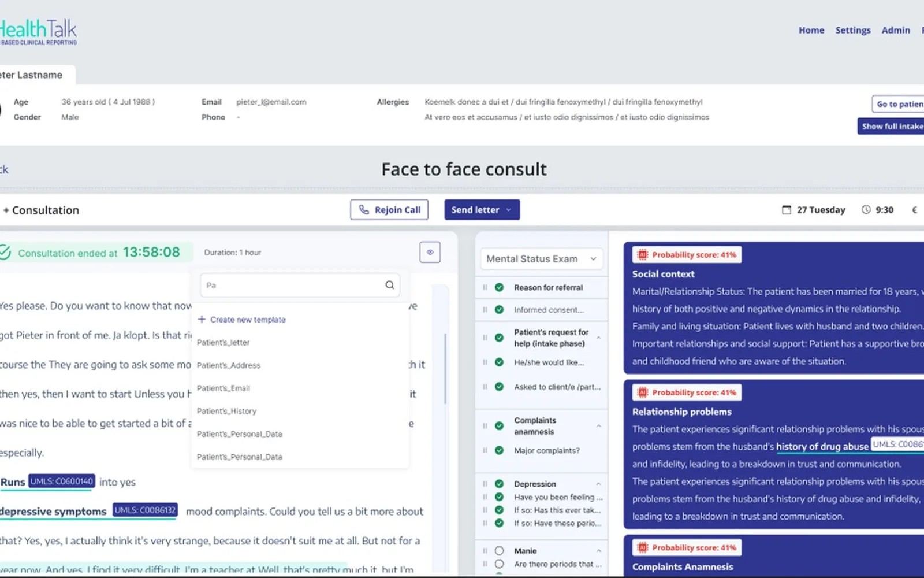Toggle the Reason for referral check circle
924x578 pixels.
[500, 287]
